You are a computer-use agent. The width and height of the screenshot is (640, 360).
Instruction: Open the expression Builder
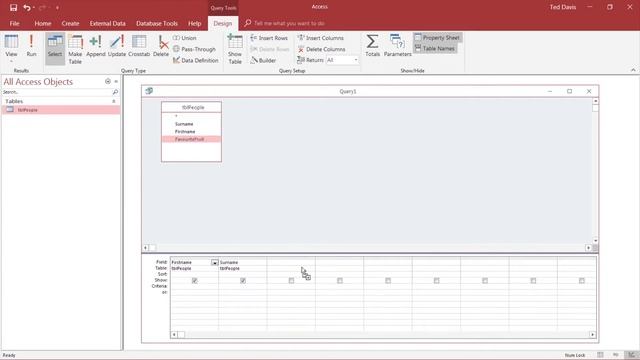(x=263, y=60)
